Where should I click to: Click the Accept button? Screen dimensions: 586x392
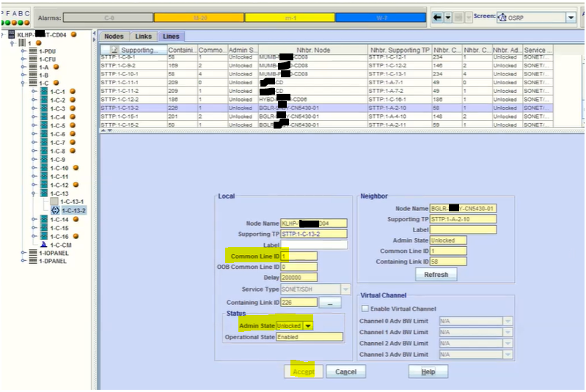304,371
